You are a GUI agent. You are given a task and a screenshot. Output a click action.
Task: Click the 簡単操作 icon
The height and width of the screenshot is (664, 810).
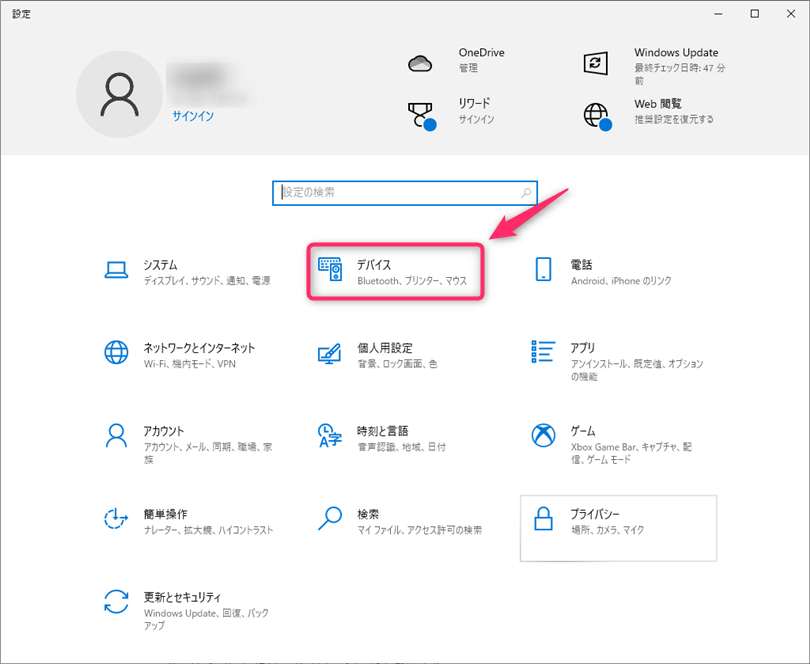pos(116,518)
